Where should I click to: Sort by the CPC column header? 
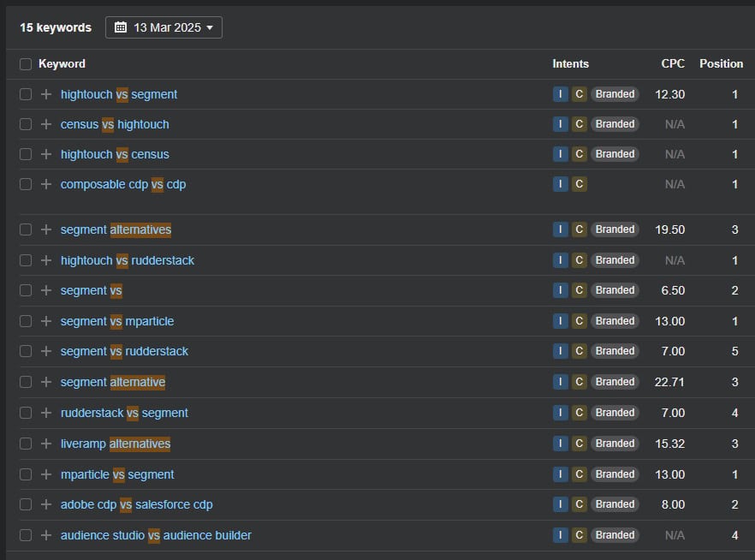[673, 64]
